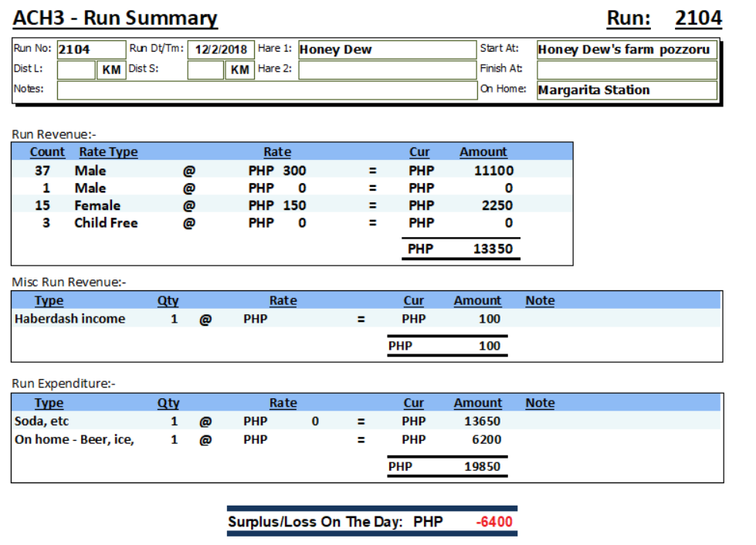Click the Dist S distance field
Image resolution: width=756 pixels, height=545 pixels.
pyautogui.click(x=205, y=69)
